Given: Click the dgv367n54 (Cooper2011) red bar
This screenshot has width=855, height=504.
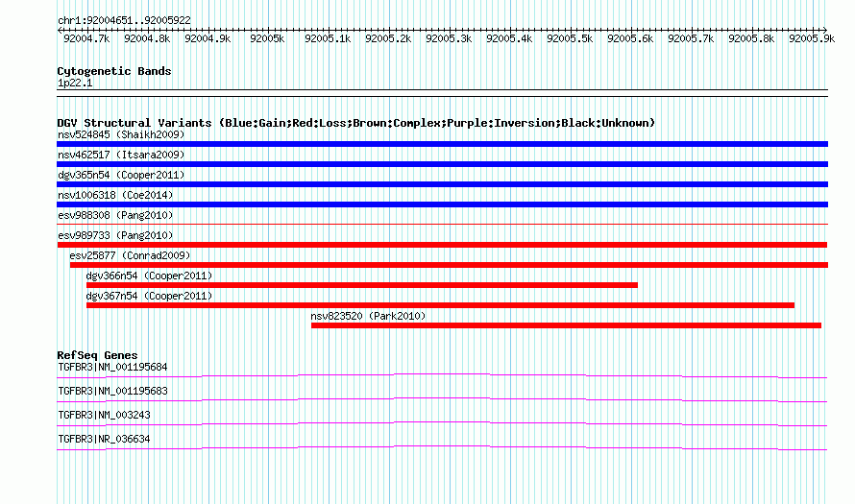Looking at the screenshot, I should 441,305.
